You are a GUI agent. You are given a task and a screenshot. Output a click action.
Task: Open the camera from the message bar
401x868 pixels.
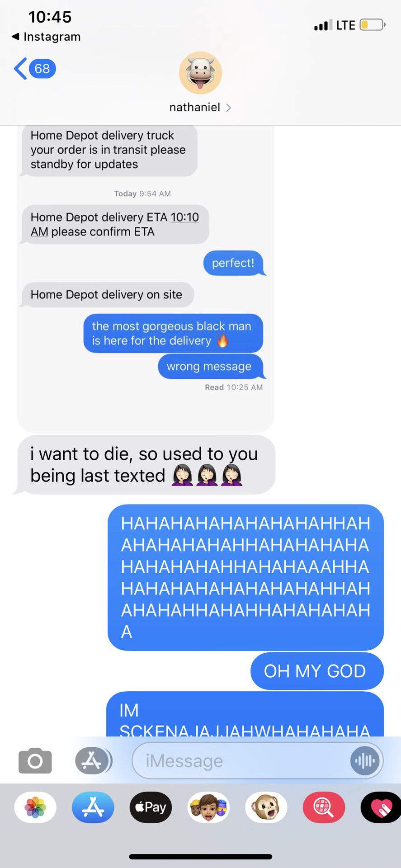pos(35,761)
